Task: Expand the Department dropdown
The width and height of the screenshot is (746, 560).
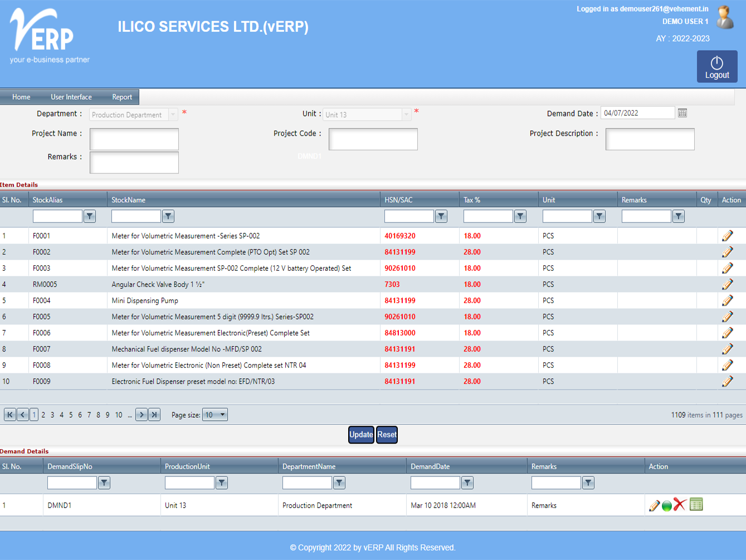Action: (x=173, y=115)
